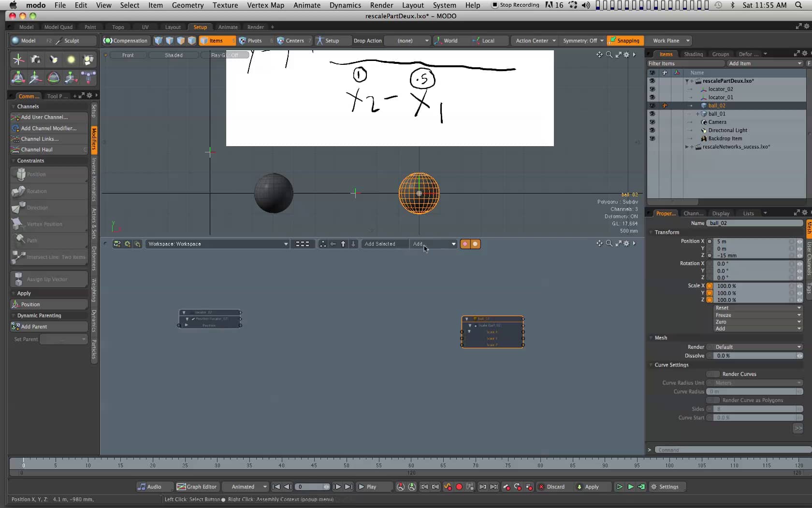Expand rescaleNetworks_sucess.lxo scene
The width and height of the screenshot is (812, 508).
(686, 147)
